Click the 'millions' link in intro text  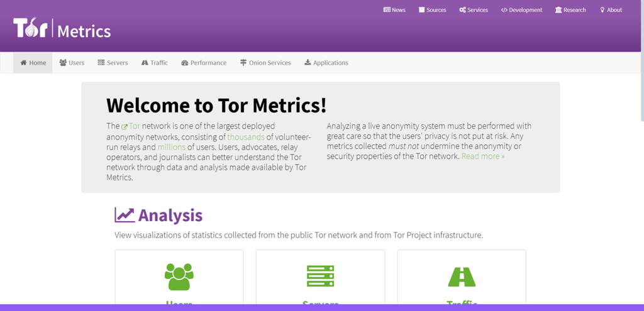(x=171, y=147)
